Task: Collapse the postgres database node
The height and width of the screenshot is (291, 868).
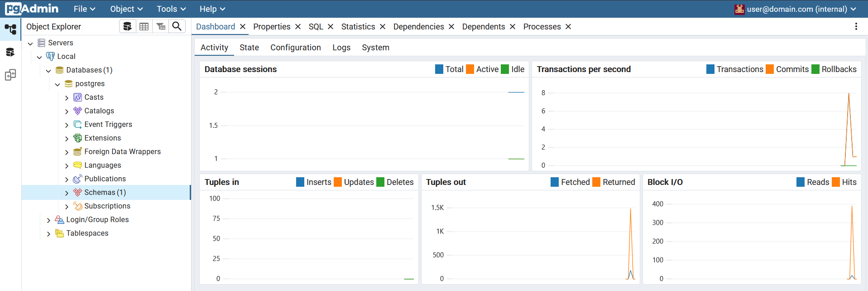Action: [58, 84]
